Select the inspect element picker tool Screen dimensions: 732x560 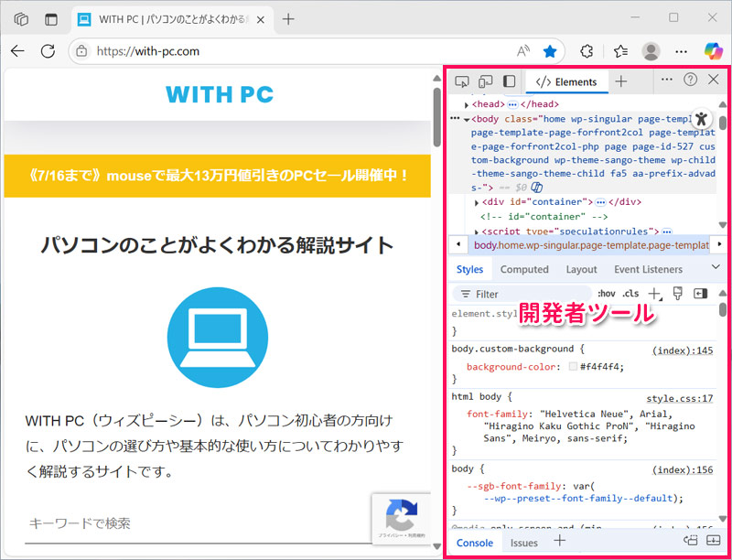462,81
